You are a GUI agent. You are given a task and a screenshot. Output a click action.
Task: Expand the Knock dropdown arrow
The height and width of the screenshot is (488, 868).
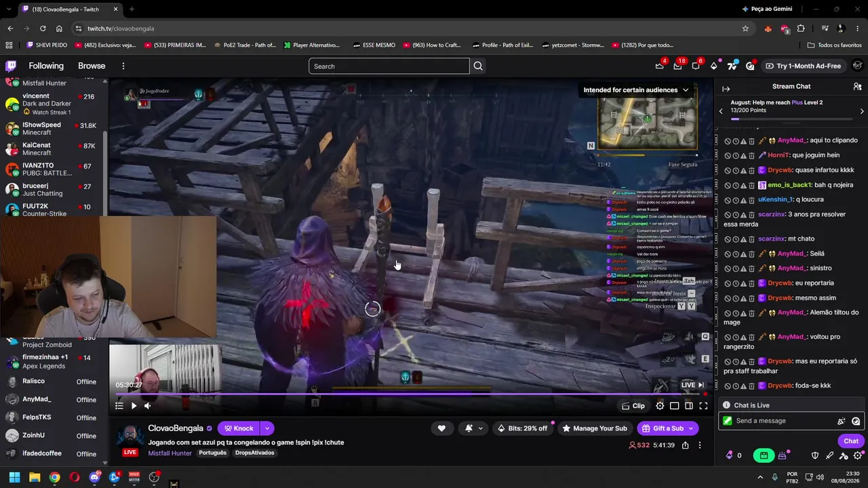coord(267,428)
